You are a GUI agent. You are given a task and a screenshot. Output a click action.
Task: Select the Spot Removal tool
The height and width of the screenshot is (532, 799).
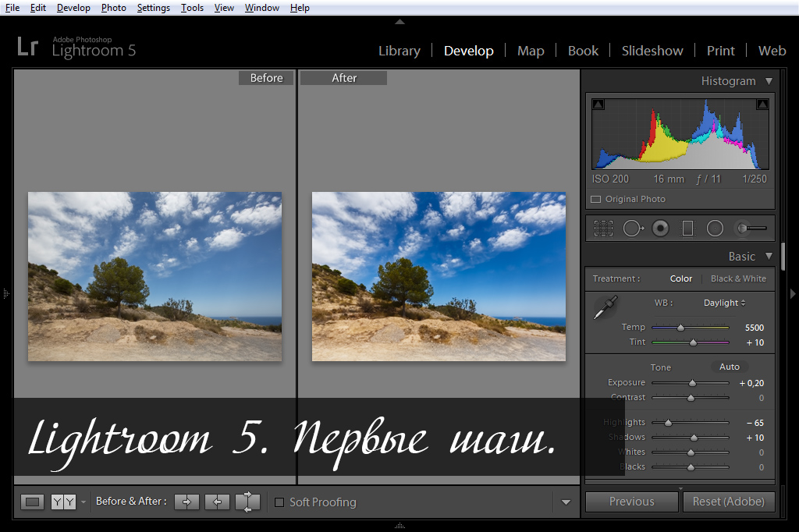634,228
